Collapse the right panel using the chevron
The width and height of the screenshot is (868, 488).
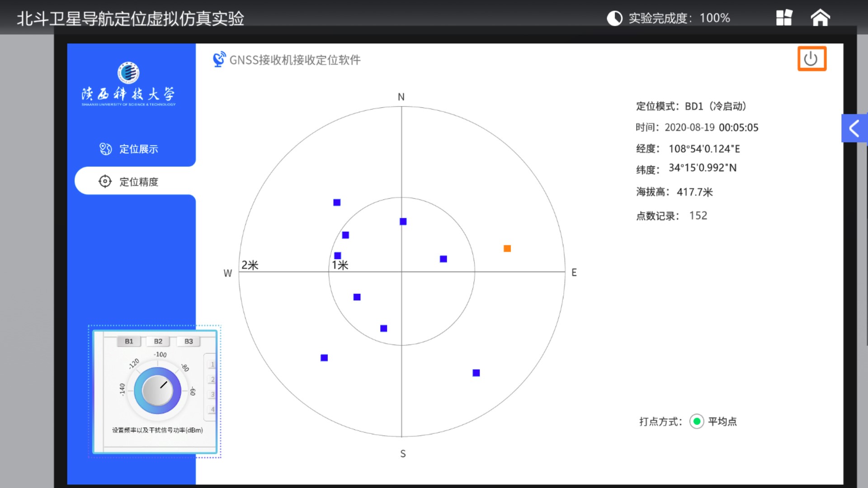click(854, 128)
